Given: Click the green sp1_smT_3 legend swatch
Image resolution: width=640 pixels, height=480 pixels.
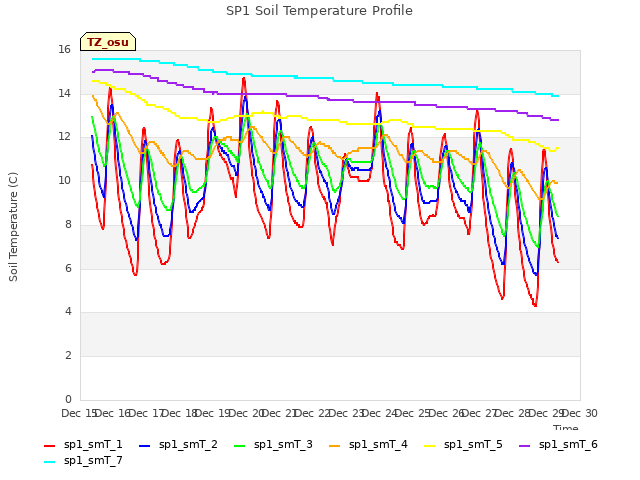Looking at the screenshot, I should tap(240, 446).
